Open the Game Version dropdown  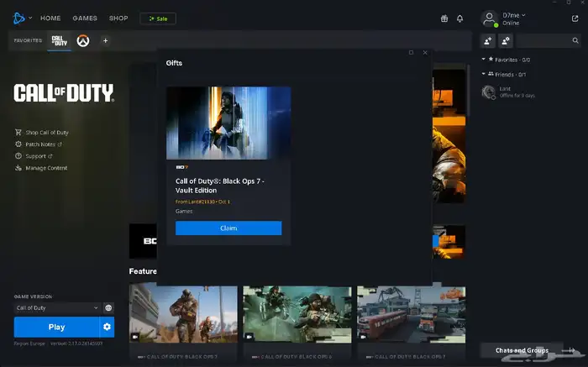pos(56,308)
